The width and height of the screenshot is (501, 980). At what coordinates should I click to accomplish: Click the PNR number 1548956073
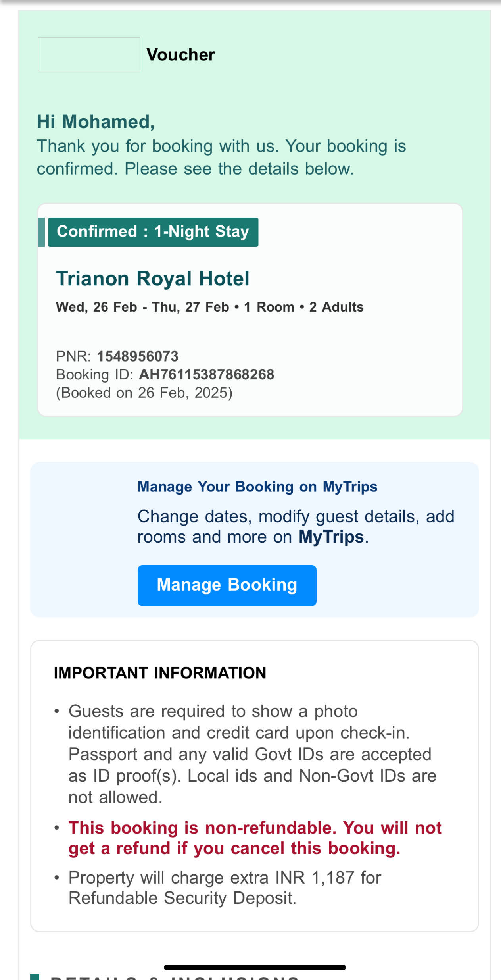[138, 356]
